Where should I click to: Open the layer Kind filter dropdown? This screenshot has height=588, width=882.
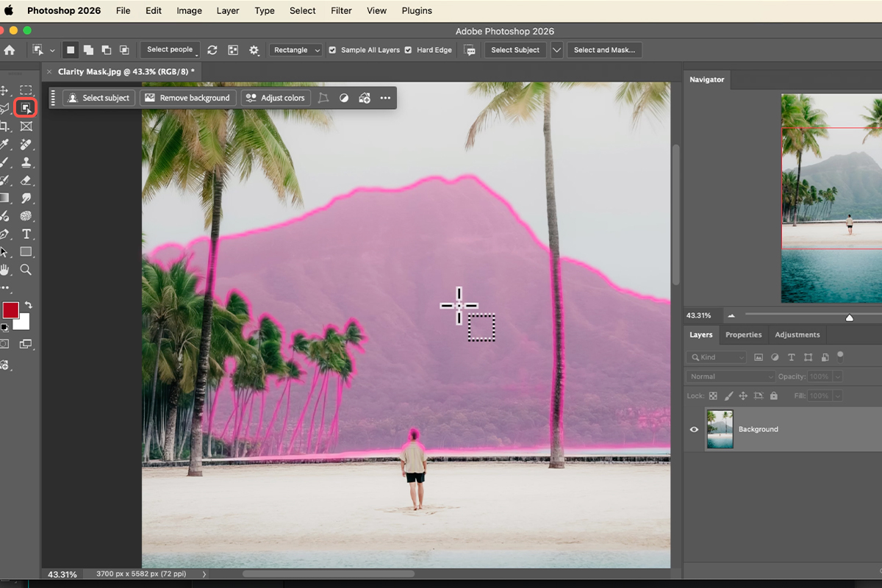click(x=716, y=357)
